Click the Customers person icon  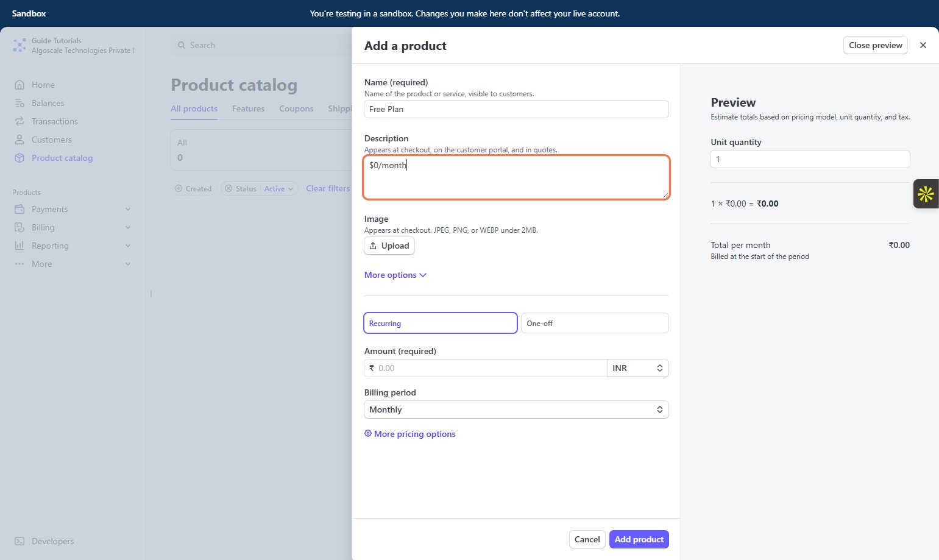coord(19,140)
